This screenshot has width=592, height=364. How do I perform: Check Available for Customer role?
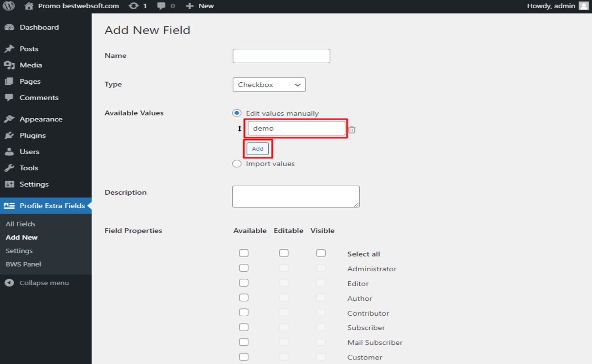coord(244,357)
